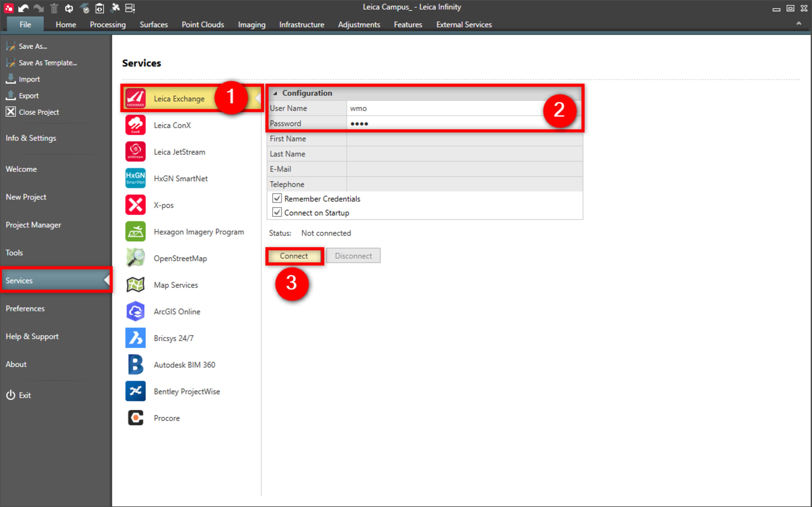Select the Autodesk BIM 360 icon
The height and width of the screenshot is (507, 812).
tap(135, 365)
